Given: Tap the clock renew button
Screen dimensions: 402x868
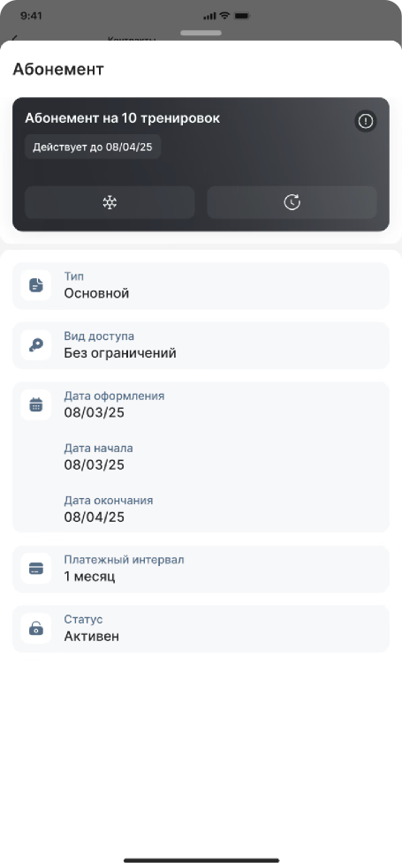Looking at the screenshot, I should pos(292,202).
